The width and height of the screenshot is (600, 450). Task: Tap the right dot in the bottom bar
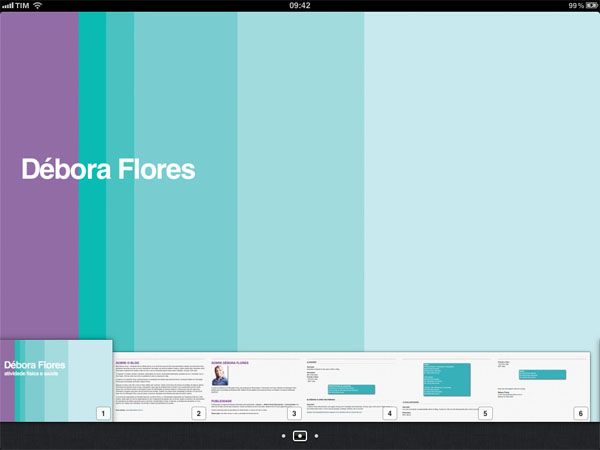316,436
